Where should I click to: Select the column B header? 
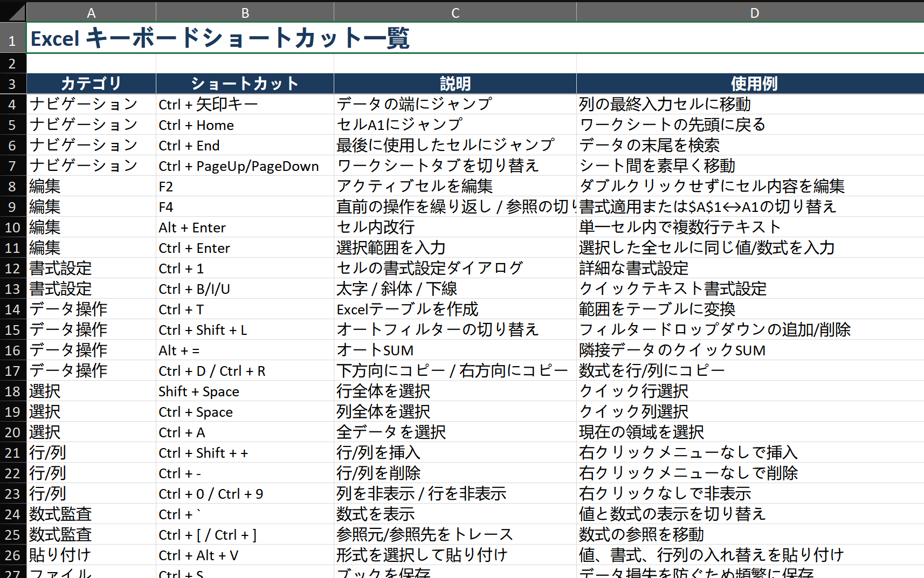(245, 12)
